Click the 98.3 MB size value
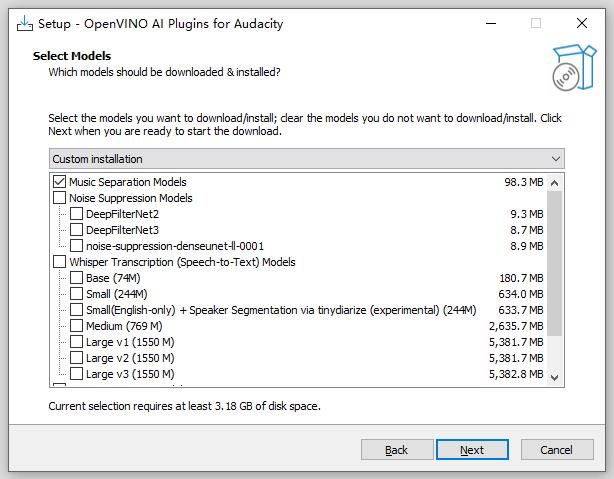Image resolution: width=614 pixels, height=479 pixels. (x=524, y=182)
